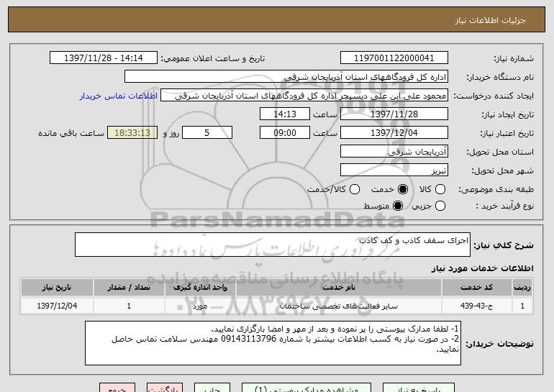Viewport: 554px width, 392px height.
Task: Click the بازگشت back button
Action: click(165, 388)
